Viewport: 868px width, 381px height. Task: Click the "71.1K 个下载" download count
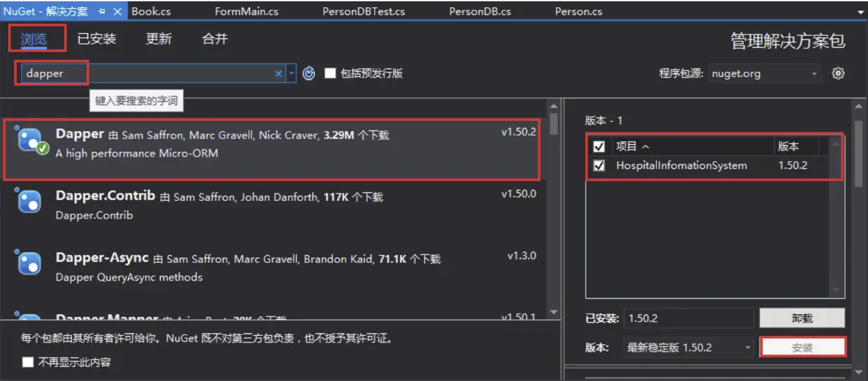coord(410,259)
